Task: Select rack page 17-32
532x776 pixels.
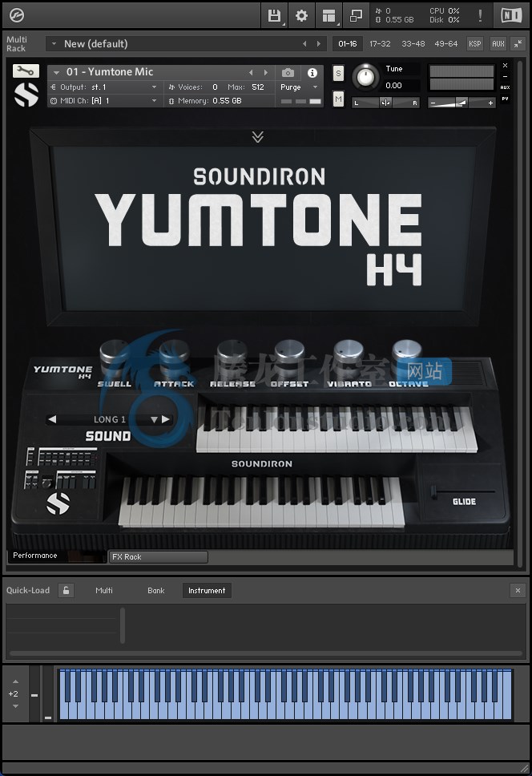Action: point(380,43)
